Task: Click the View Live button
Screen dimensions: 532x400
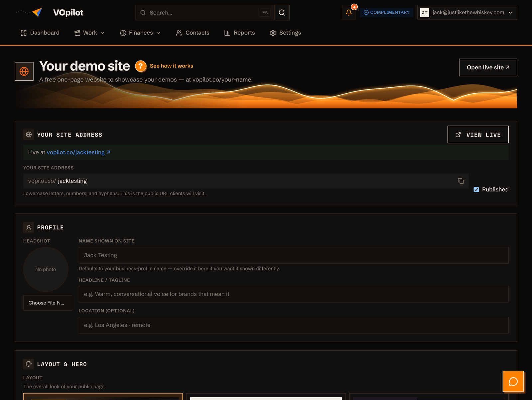Action: (478, 134)
